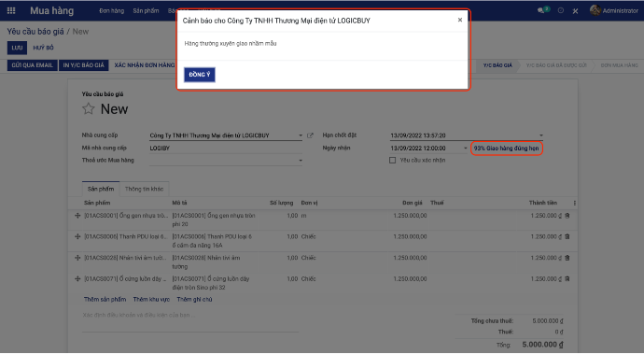Click Thêm sản phẩm link
The height and width of the screenshot is (354, 644).
(105, 299)
